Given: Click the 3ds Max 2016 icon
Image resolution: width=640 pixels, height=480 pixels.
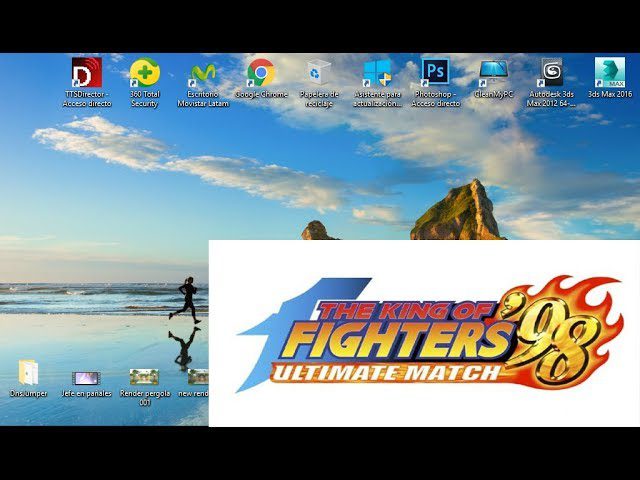Looking at the screenshot, I should [610, 72].
